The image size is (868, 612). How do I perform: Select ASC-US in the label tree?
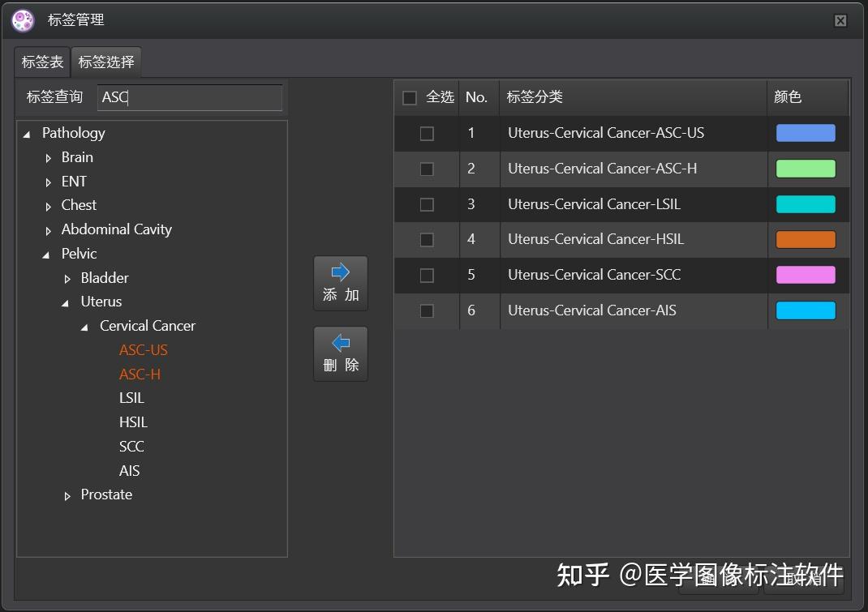pyautogui.click(x=144, y=350)
